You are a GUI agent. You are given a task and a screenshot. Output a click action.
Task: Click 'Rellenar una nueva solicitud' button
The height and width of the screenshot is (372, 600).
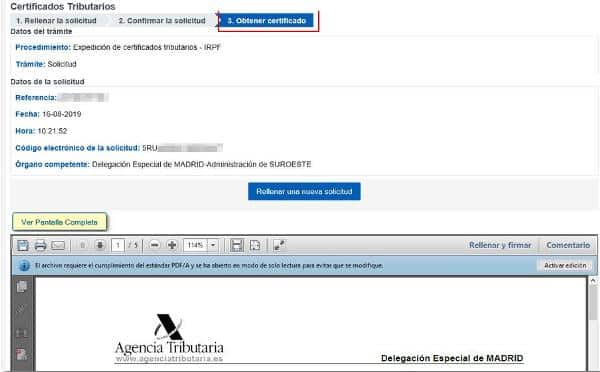click(x=304, y=191)
